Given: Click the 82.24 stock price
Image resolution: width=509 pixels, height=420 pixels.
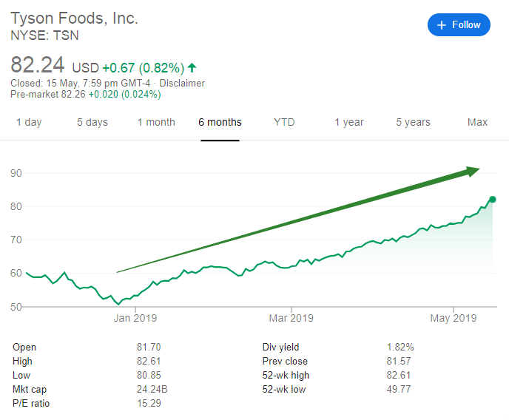Looking at the screenshot, I should (37, 67).
